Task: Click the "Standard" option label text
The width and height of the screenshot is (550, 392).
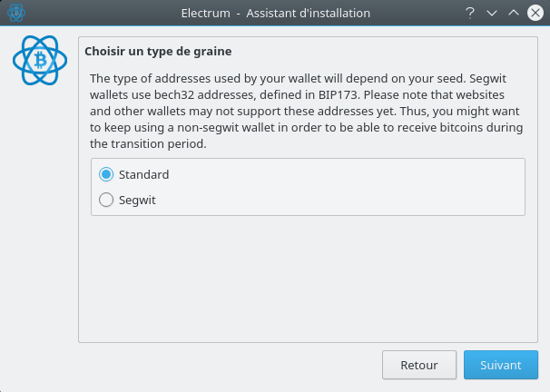Action: 143,174
